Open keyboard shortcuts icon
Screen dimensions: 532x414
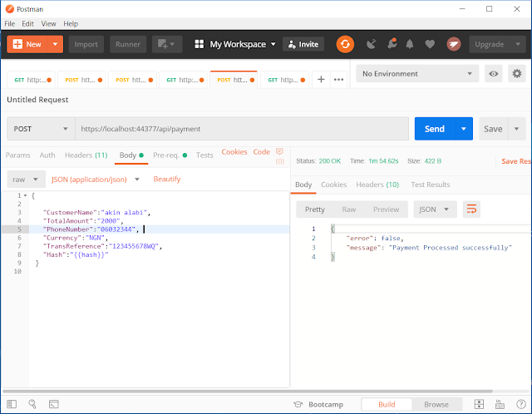[x=500, y=404]
